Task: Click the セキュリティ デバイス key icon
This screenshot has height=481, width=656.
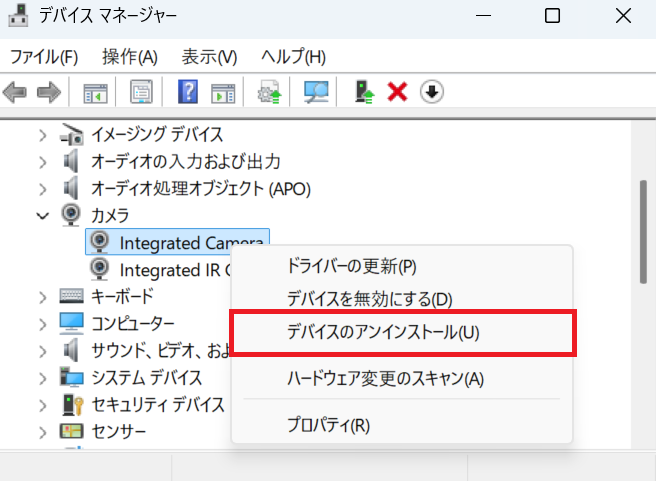Action: pos(72,404)
